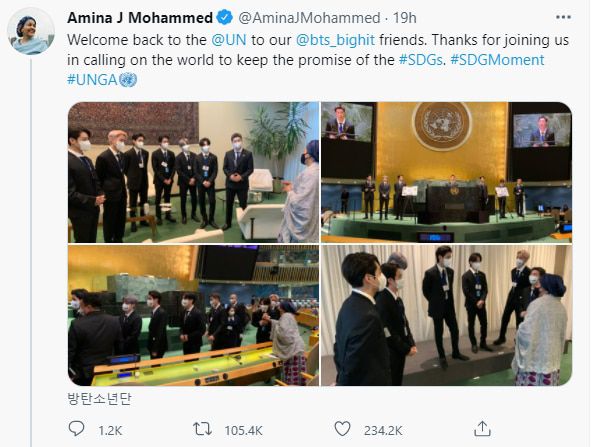Open Amina J Mohammed's profile avatar
Viewport: 598px width, 447px height.
pos(31,31)
